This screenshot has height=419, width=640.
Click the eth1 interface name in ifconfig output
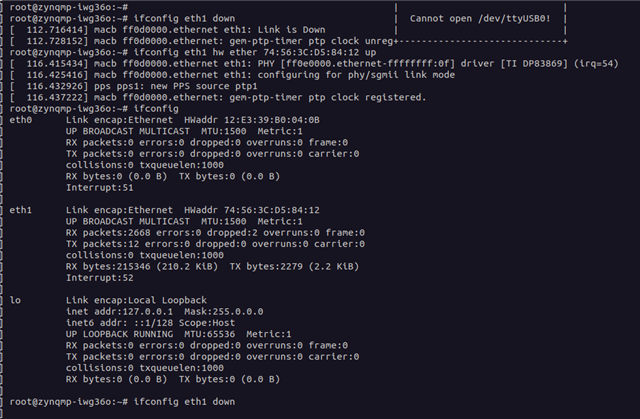coord(20,210)
